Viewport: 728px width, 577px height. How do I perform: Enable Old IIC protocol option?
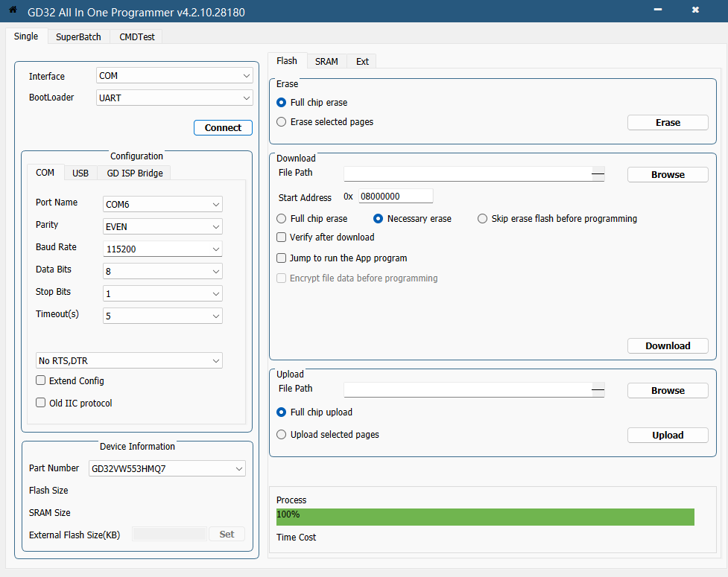pyautogui.click(x=41, y=404)
